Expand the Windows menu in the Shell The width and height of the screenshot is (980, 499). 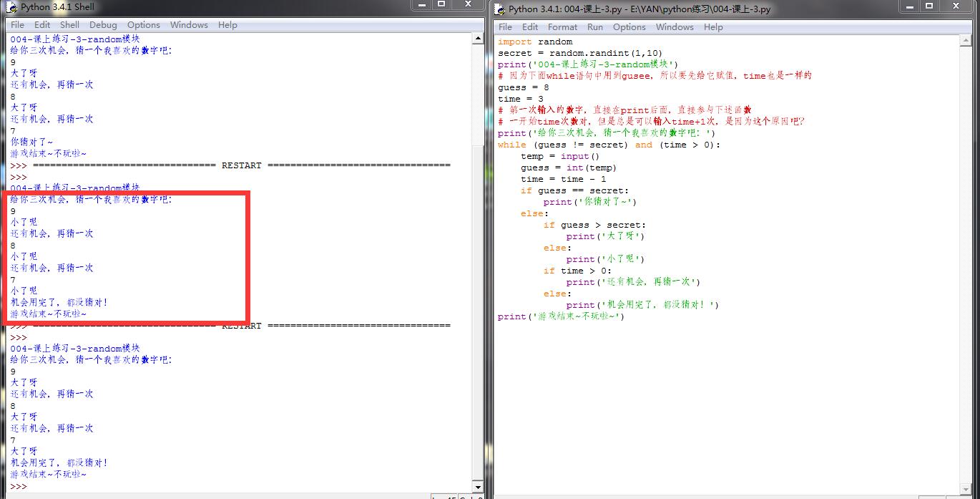coord(189,25)
